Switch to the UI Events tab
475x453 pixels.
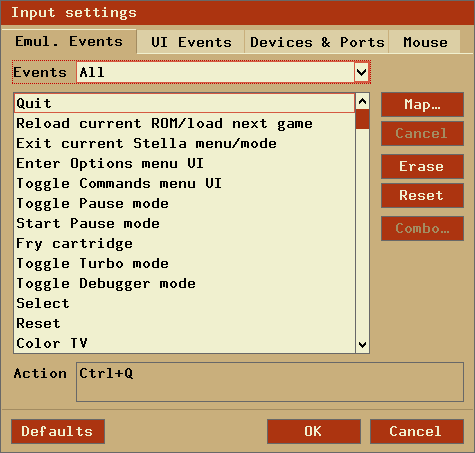(191, 42)
